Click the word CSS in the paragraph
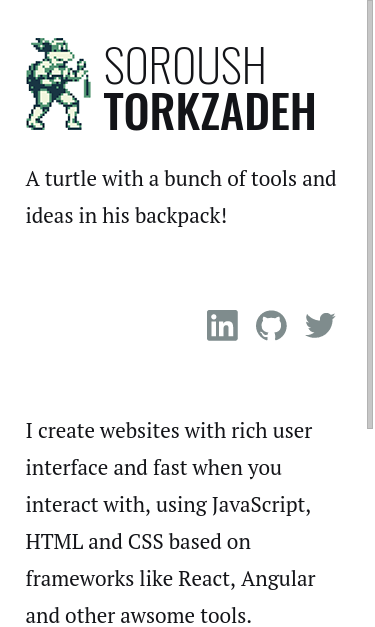Image resolution: width=375 pixels, height=627 pixels. click(x=146, y=542)
